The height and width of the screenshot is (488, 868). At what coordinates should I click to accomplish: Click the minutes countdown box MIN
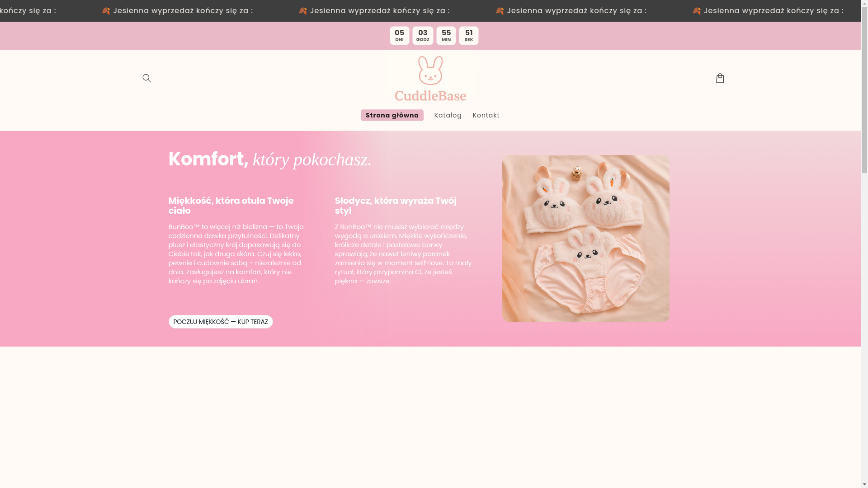click(x=446, y=36)
